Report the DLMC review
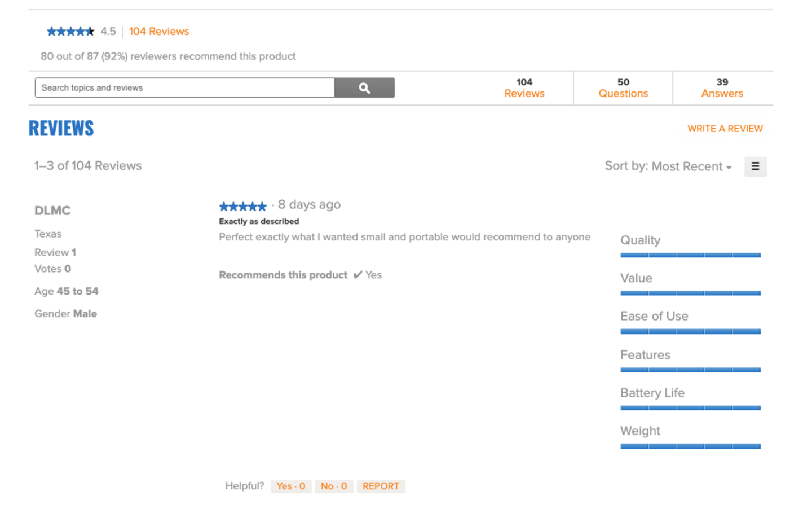The width and height of the screenshot is (812, 513). (x=381, y=486)
